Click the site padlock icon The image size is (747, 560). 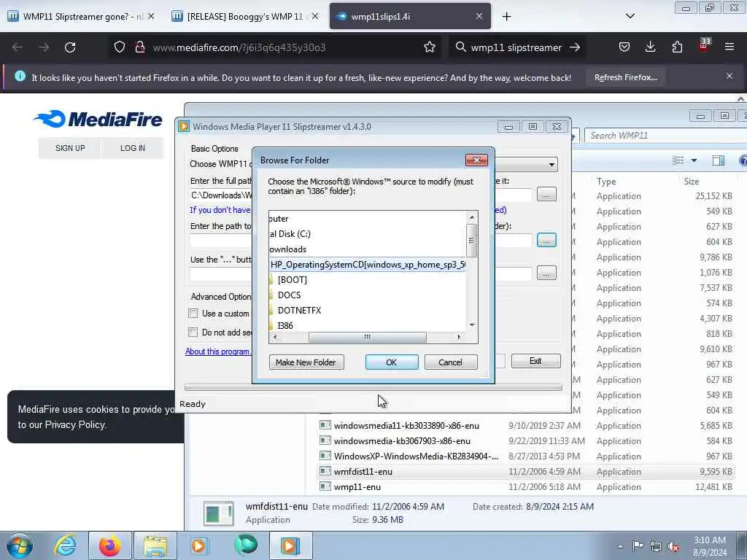[x=139, y=47]
